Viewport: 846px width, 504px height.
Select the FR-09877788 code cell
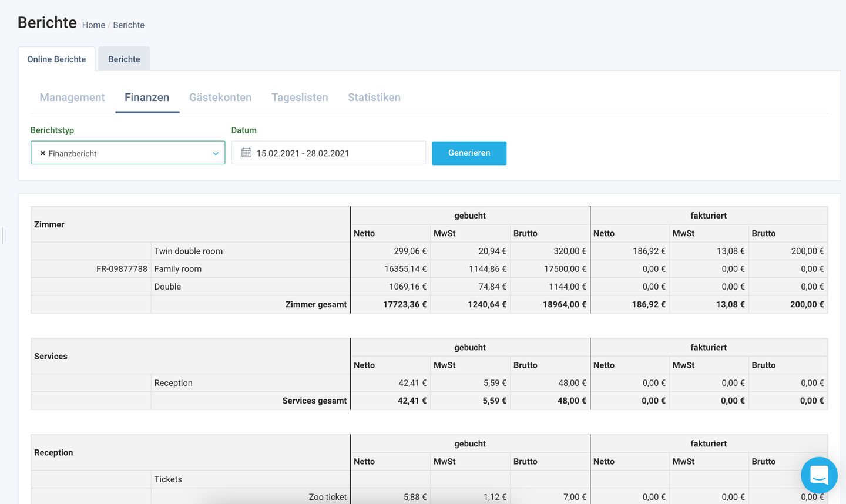pos(122,268)
